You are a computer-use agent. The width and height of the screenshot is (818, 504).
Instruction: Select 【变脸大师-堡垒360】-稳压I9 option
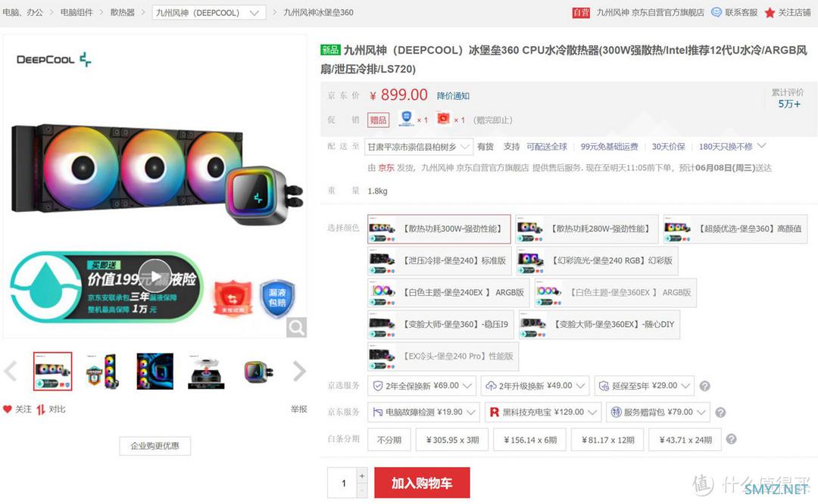(x=441, y=325)
